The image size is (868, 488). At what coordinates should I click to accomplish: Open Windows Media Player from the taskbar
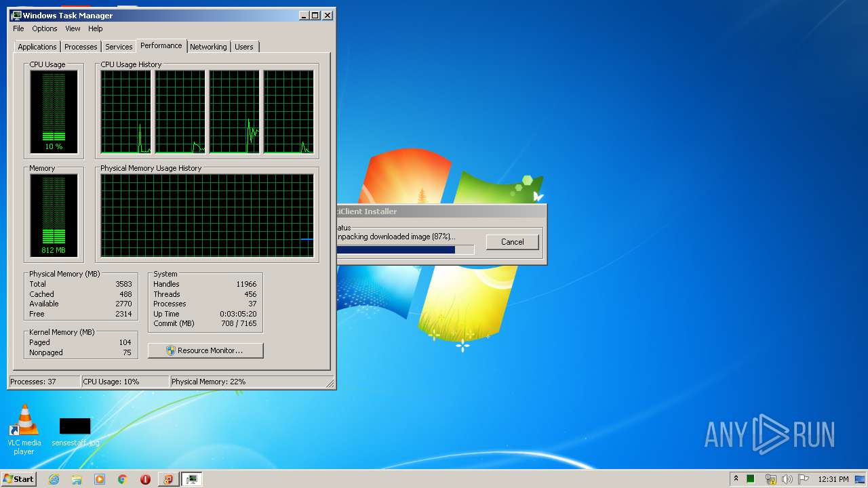(100, 479)
